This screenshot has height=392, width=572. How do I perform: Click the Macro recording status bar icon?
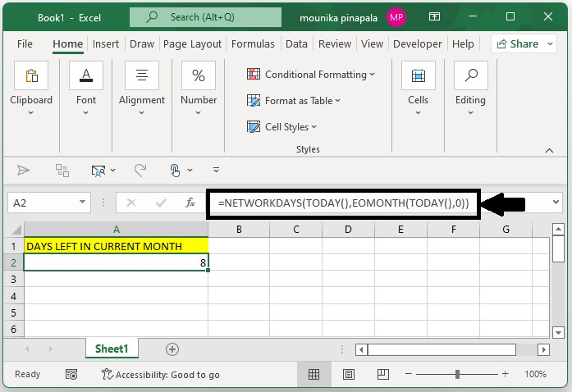click(x=71, y=374)
